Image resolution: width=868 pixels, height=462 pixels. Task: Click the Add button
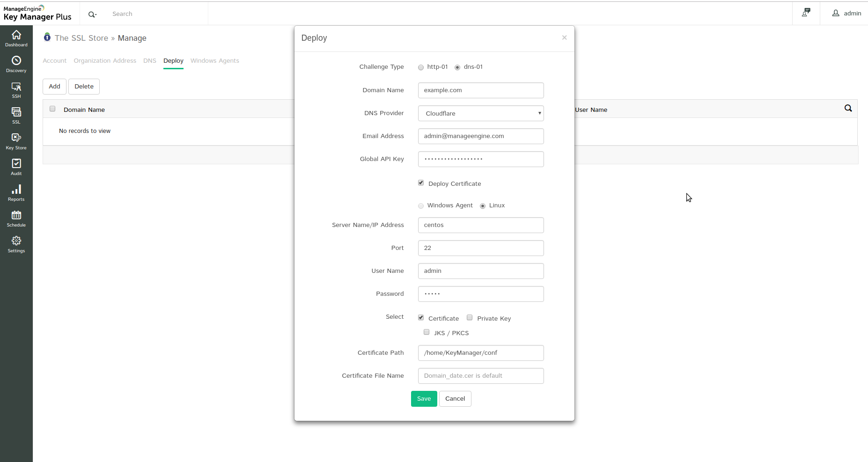click(x=54, y=87)
